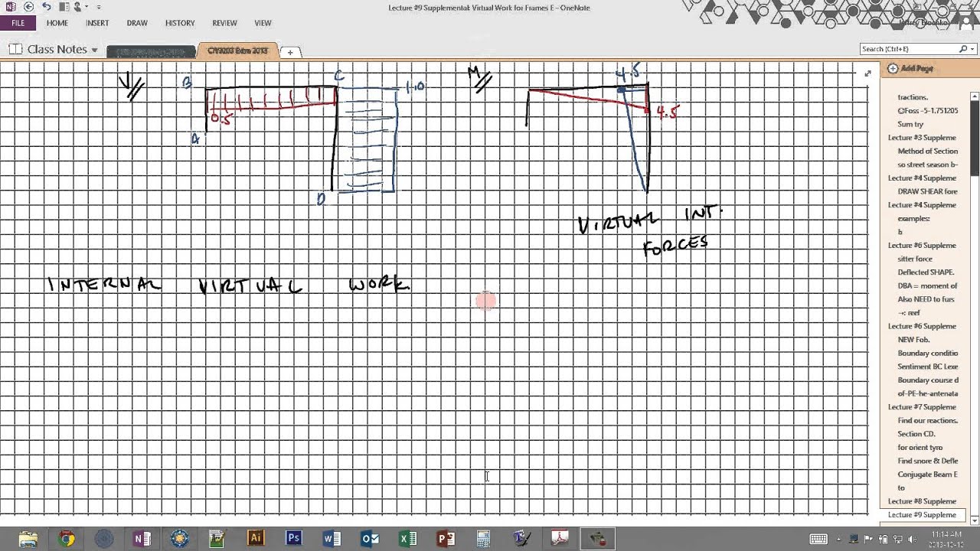Open the 'Lecture #3 Suppleme' page

tap(922, 138)
